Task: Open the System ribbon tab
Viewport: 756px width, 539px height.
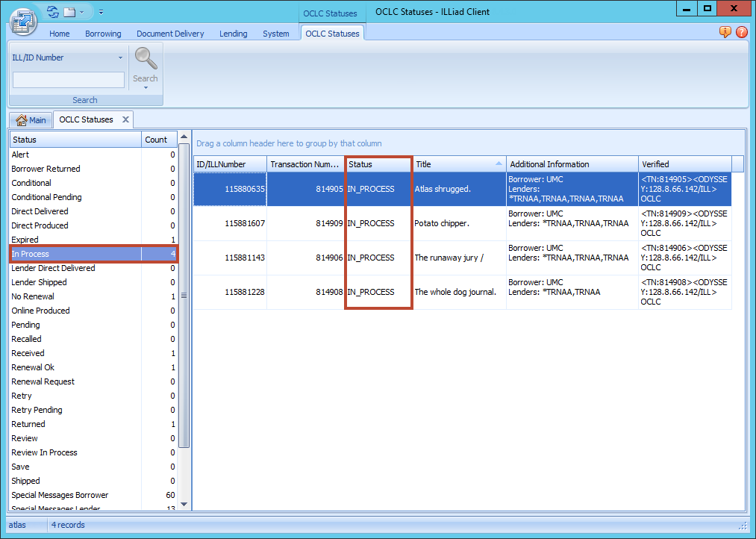Action: coord(275,33)
